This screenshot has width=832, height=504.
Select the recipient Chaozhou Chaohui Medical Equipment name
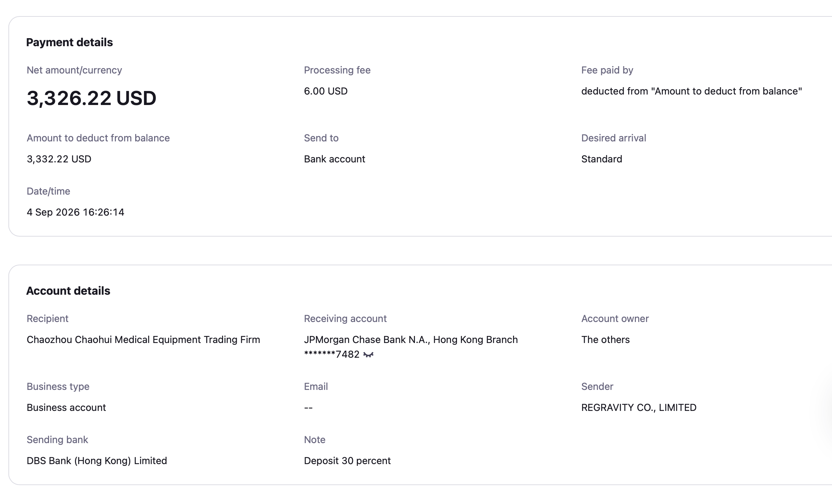coord(143,339)
